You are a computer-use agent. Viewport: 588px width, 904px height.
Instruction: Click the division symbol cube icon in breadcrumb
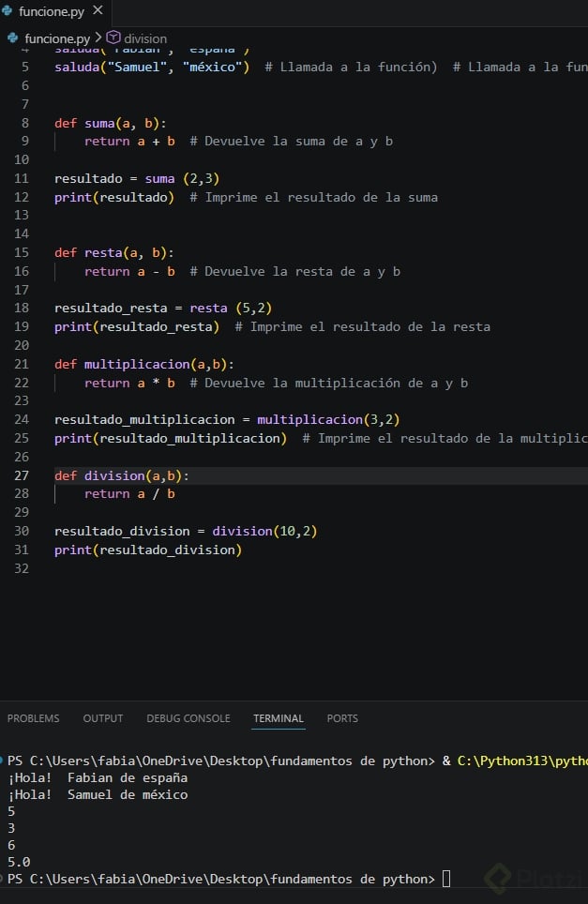(113, 38)
